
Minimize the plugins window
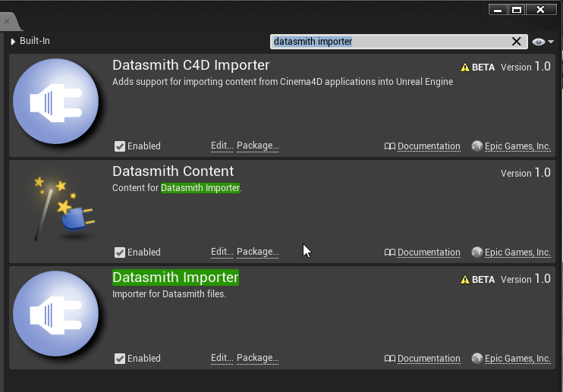[498, 10]
